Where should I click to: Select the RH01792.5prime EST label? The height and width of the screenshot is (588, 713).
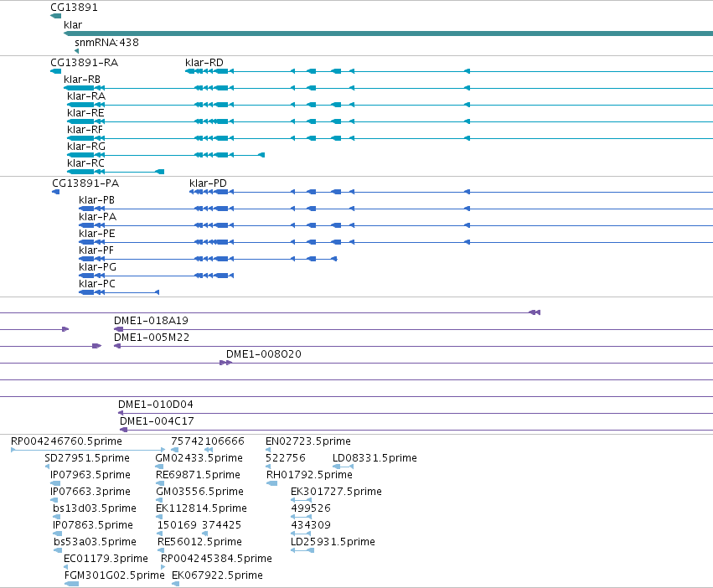pos(309,475)
